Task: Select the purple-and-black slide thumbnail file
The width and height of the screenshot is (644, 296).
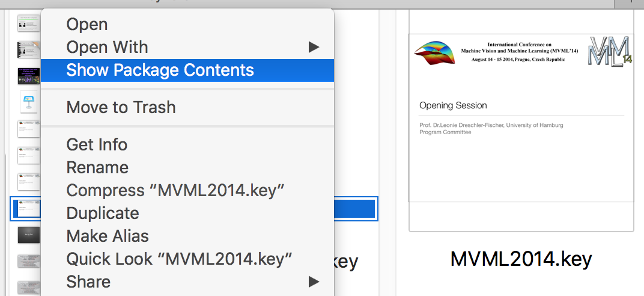Action: click(x=28, y=76)
